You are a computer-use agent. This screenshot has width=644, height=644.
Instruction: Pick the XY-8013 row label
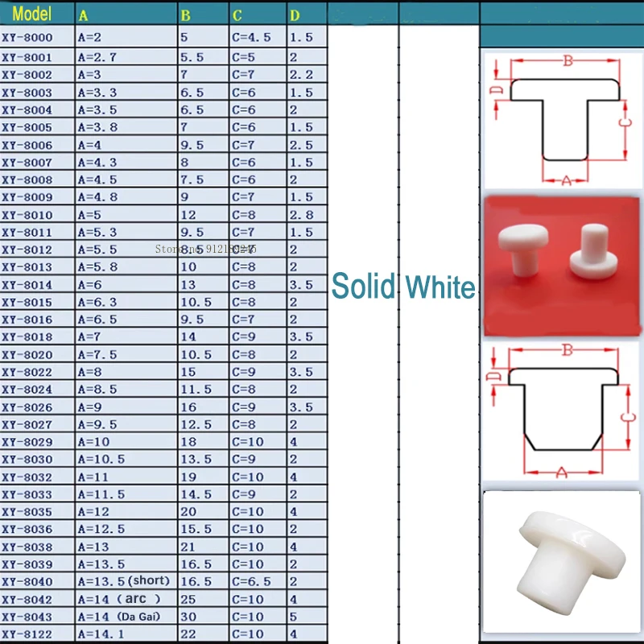[x=27, y=267]
